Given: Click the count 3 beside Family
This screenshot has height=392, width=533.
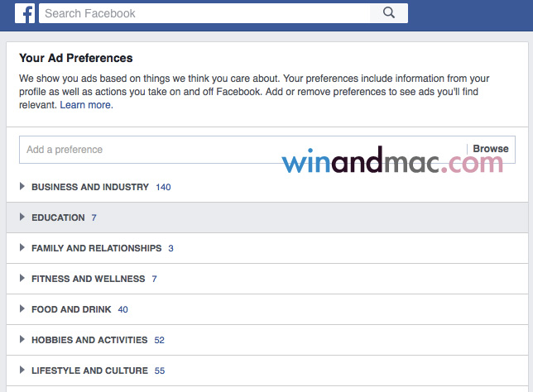Looking at the screenshot, I should tap(170, 248).
